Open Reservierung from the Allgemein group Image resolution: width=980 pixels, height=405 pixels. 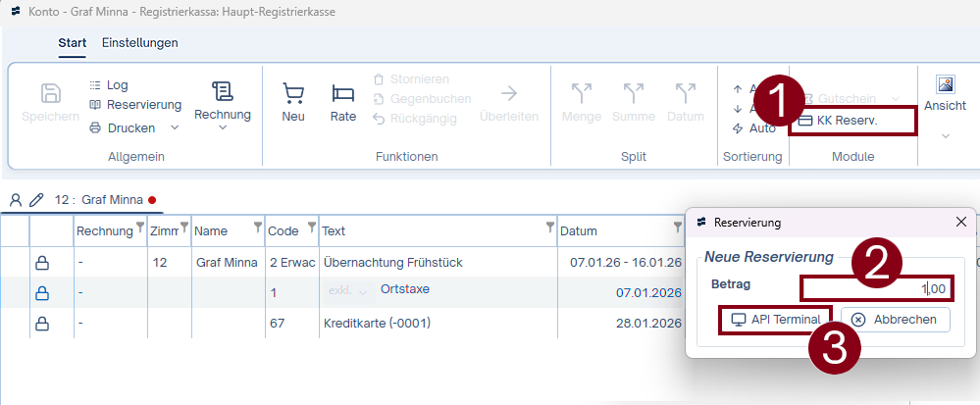click(143, 105)
